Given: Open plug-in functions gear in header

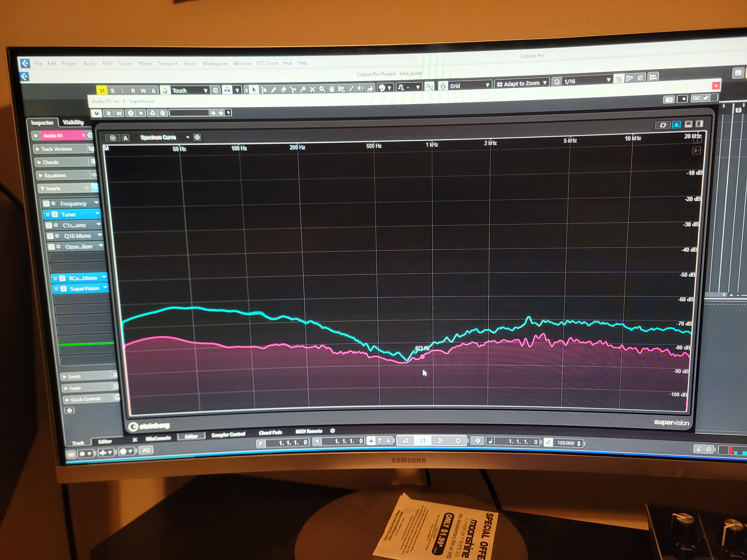Looking at the screenshot, I should click(x=163, y=113).
